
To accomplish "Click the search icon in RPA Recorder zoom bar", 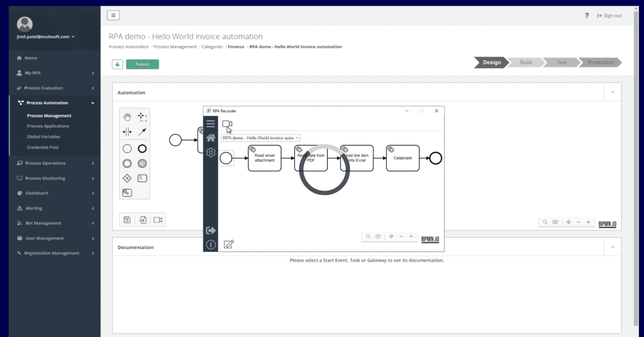I will 368,236.
